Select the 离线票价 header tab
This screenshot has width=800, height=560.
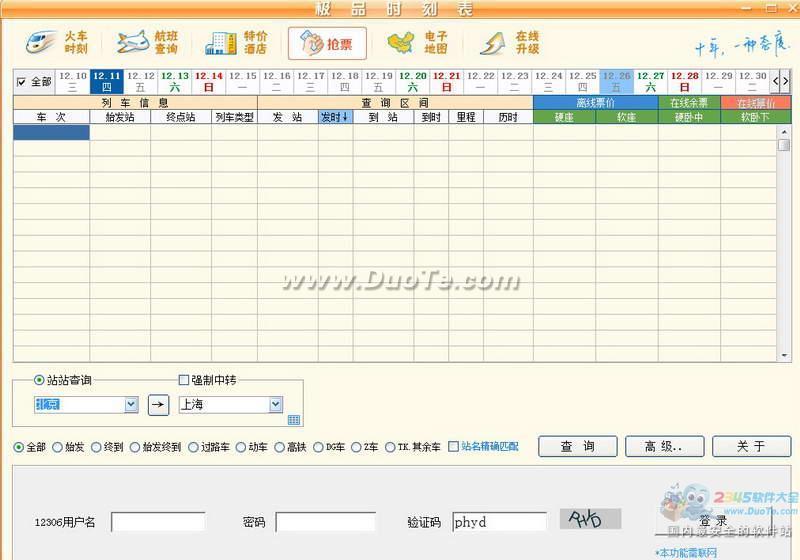pos(595,103)
